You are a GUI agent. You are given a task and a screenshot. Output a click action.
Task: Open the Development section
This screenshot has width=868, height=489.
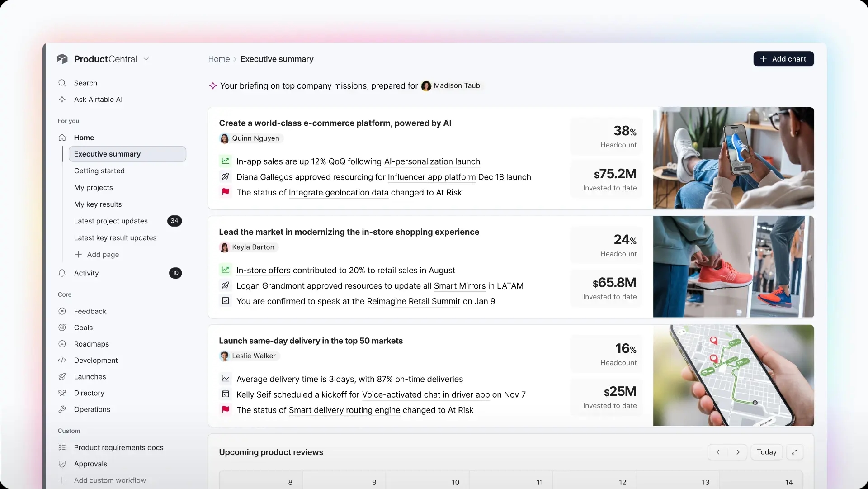click(x=96, y=360)
